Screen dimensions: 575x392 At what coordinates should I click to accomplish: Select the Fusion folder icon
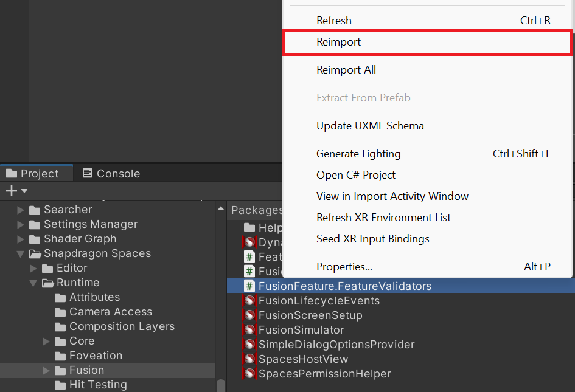click(x=60, y=371)
